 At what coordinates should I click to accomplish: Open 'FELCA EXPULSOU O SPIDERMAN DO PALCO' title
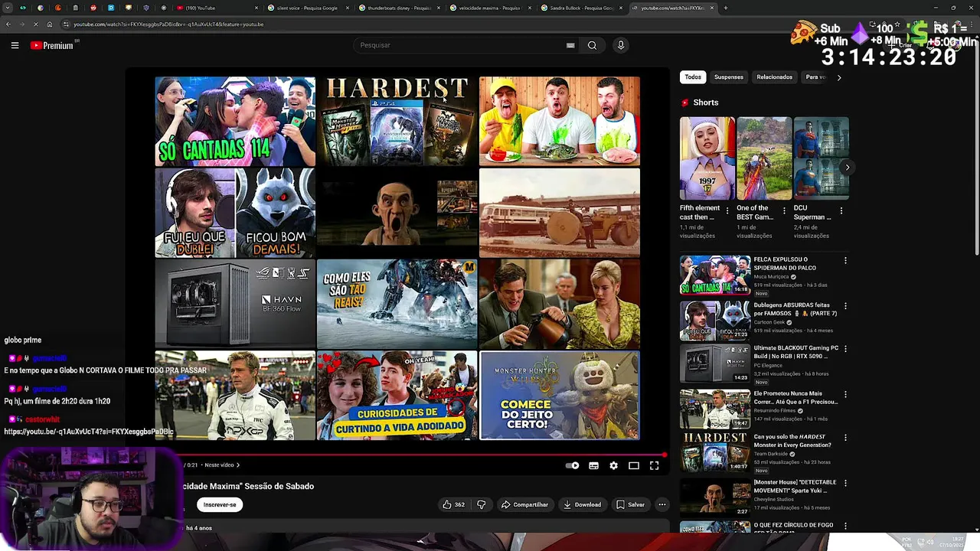pos(785,264)
